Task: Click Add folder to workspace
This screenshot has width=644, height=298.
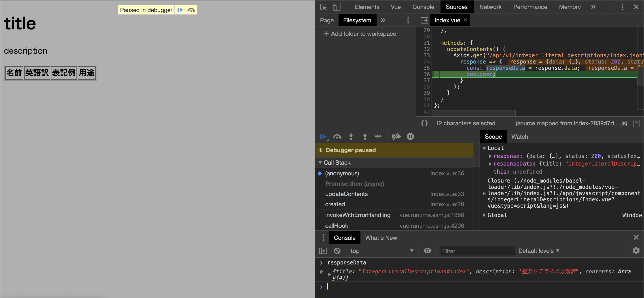Action: pyautogui.click(x=360, y=34)
